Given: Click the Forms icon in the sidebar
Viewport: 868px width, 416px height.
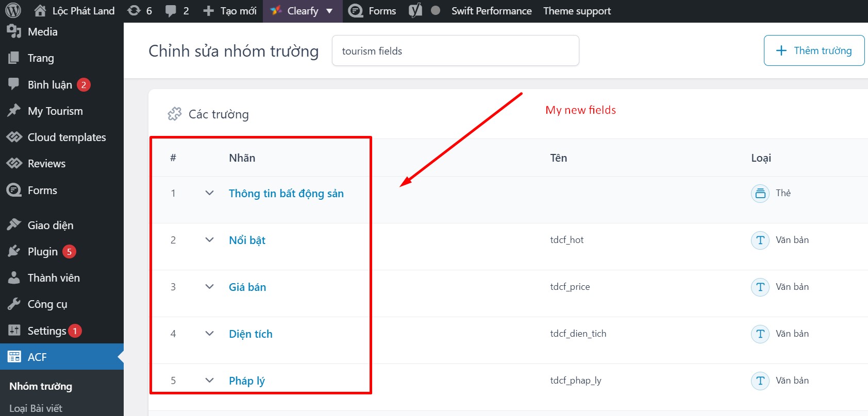Looking at the screenshot, I should coord(14,190).
